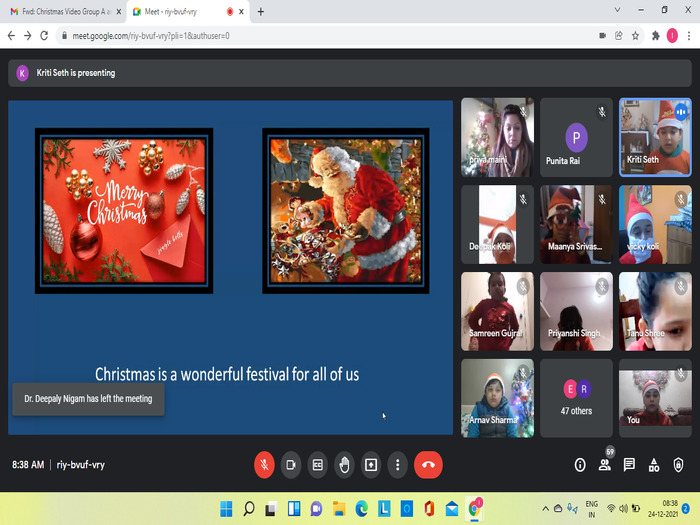Click 'Dr. Deepaly Nigam has left' notification
The image size is (700, 525).
[x=88, y=399]
